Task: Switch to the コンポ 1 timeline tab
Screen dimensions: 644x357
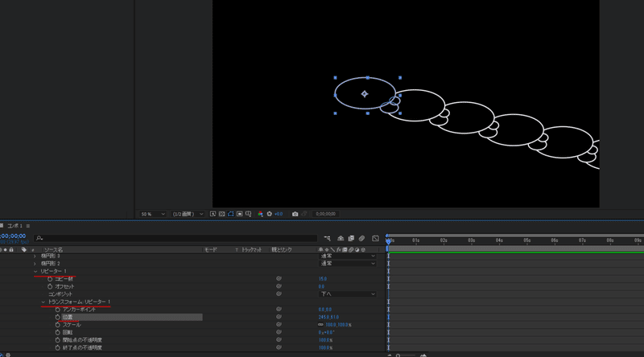Action: (x=15, y=226)
